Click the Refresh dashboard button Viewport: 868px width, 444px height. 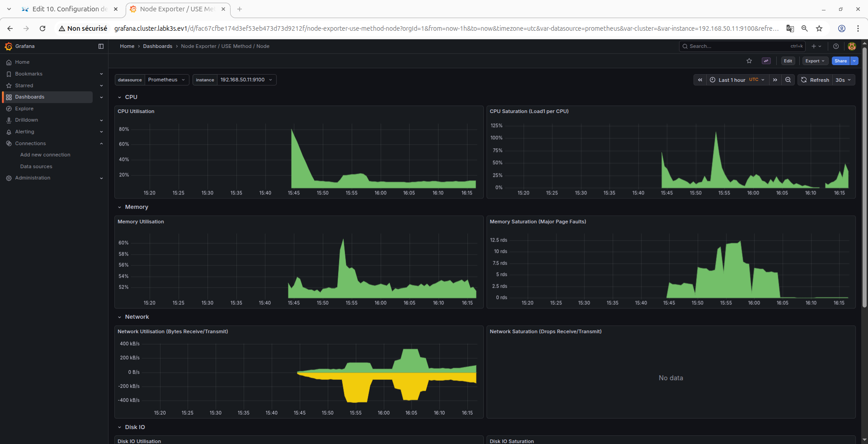pos(815,80)
